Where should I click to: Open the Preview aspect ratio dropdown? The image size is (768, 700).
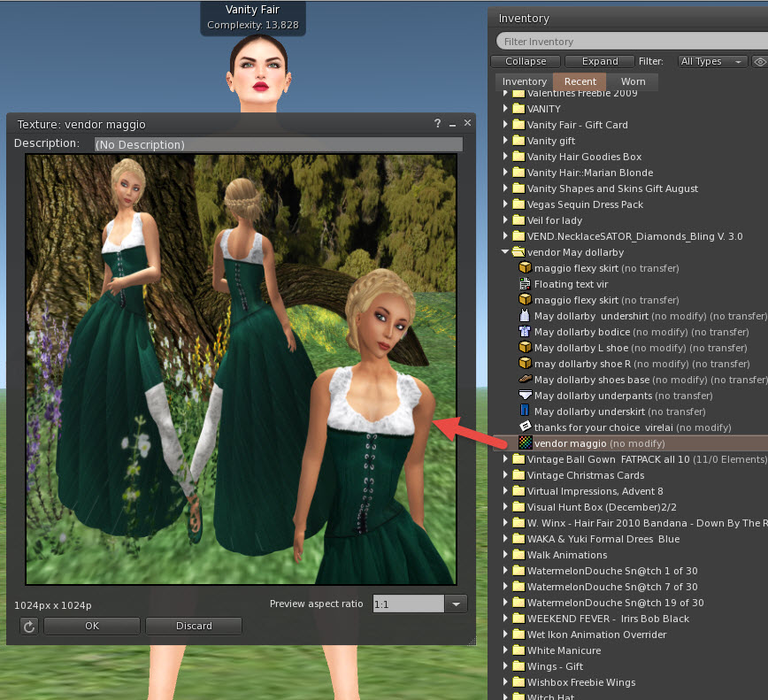pyautogui.click(x=457, y=604)
